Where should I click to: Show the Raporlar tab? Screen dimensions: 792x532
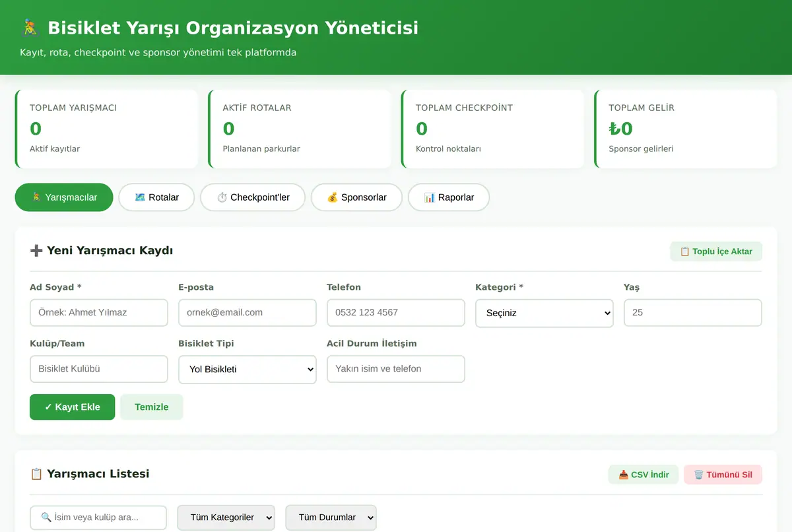click(449, 197)
